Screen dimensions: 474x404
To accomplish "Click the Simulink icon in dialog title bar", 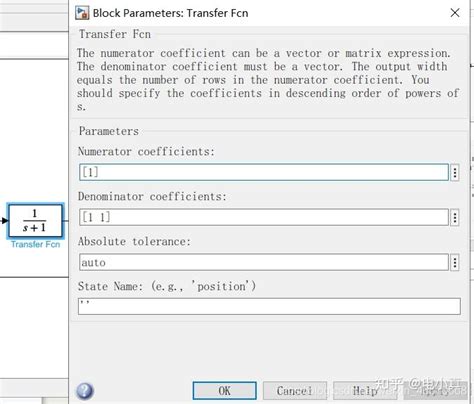I will tap(82, 13).
